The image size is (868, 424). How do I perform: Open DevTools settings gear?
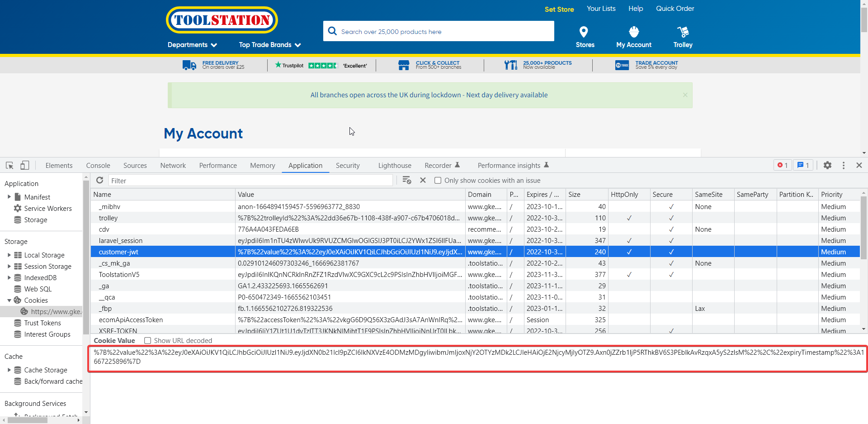[827, 166]
